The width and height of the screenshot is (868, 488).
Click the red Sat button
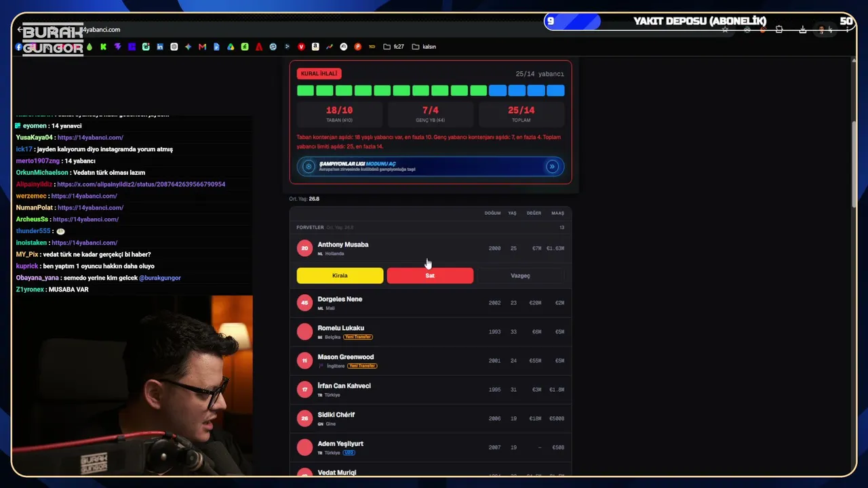click(430, 276)
